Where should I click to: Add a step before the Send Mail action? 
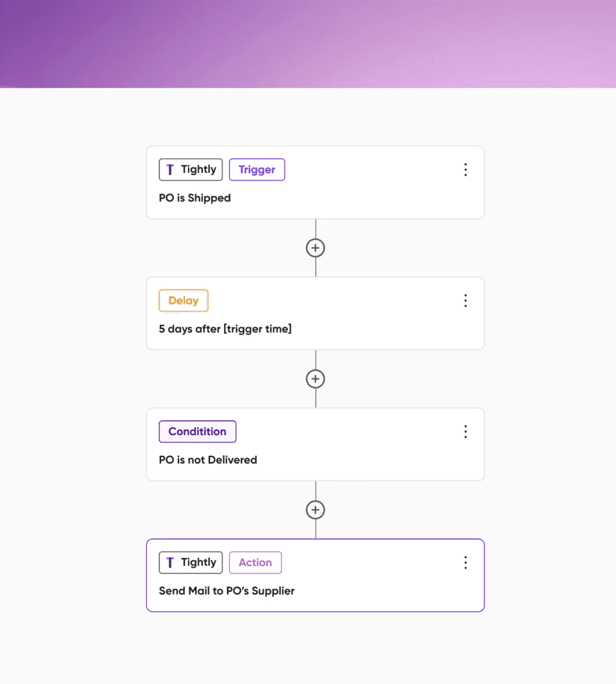tap(316, 510)
